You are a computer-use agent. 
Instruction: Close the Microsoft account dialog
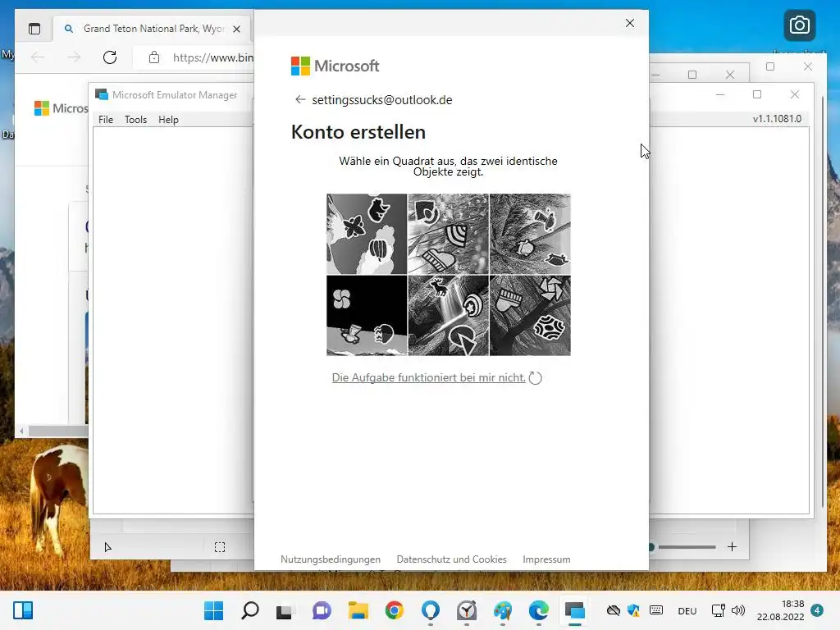(630, 23)
